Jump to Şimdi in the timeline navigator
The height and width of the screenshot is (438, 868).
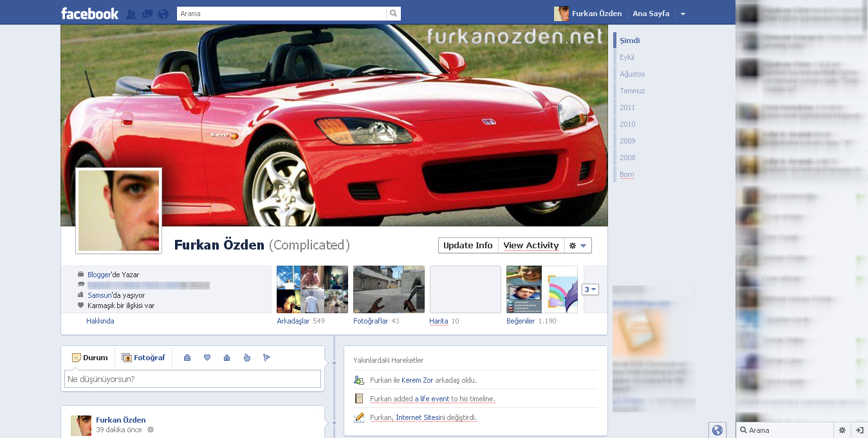pos(629,41)
